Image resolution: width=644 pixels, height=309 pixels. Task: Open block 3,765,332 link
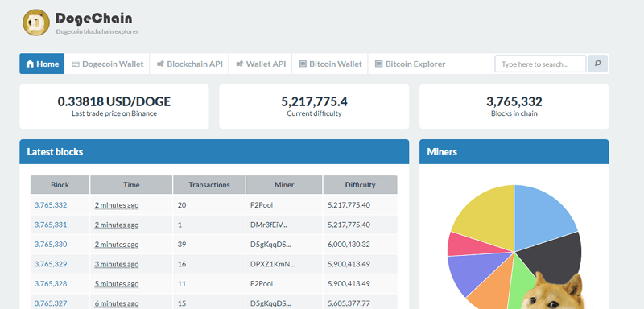pyautogui.click(x=51, y=204)
